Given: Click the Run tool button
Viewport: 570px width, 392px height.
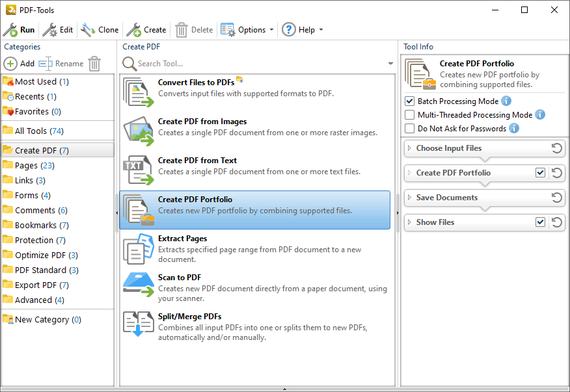Looking at the screenshot, I should click(20, 30).
